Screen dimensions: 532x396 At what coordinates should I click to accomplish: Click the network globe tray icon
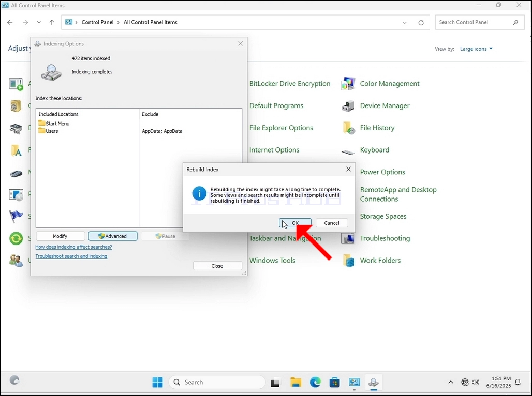[x=465, y=382]
